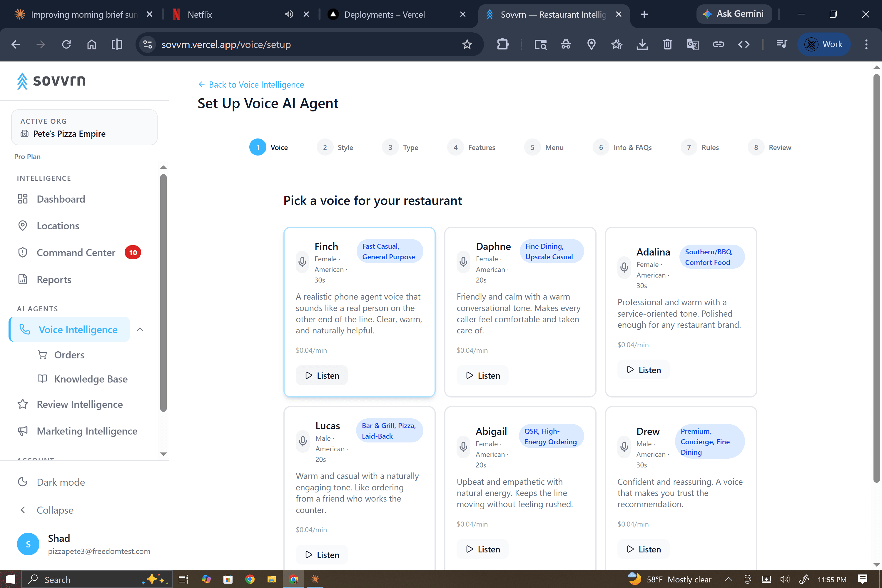882x588 pixels.
Task: Open Locations in the sidebar
Action: pyautogui.click(x=58, y=225)
